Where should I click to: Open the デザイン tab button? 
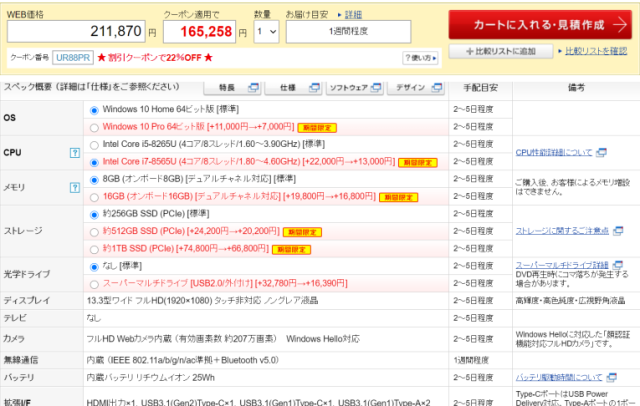coord(416,87)
